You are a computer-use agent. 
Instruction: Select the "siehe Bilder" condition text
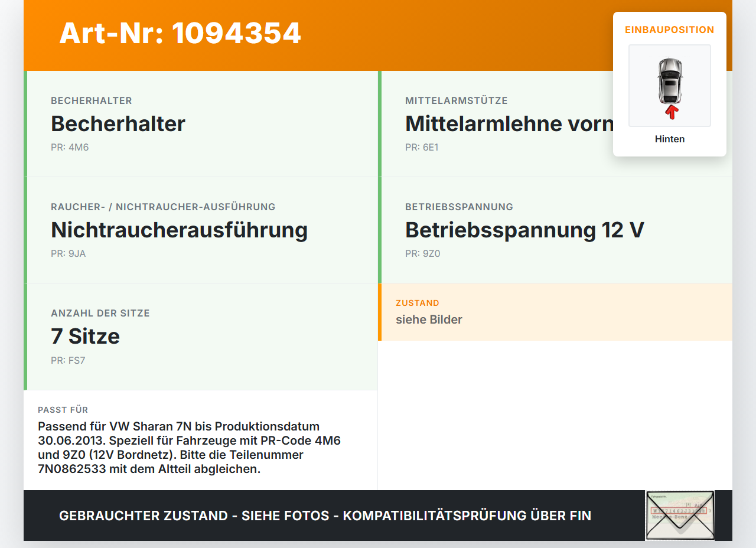pos(429,319)
